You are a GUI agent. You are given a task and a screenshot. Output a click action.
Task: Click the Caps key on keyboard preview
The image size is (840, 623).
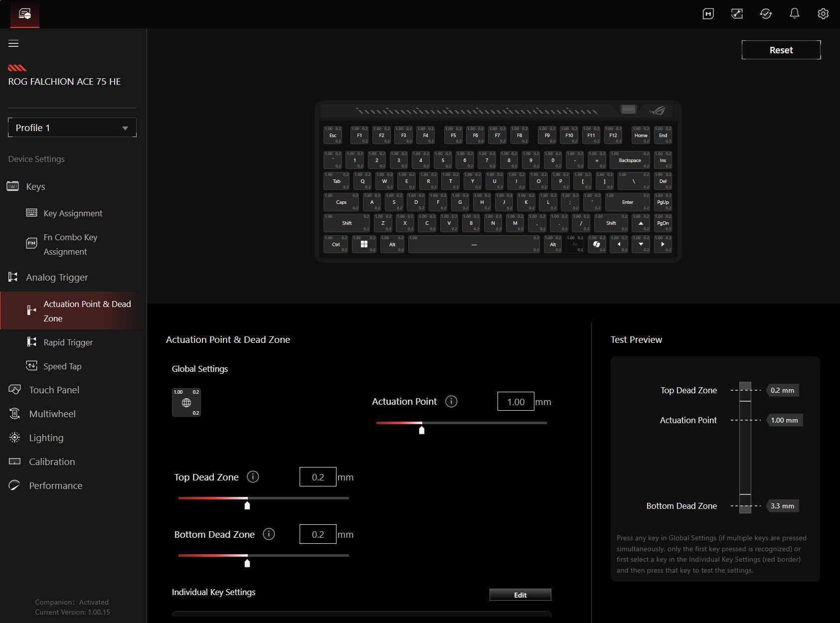point(341,202)
